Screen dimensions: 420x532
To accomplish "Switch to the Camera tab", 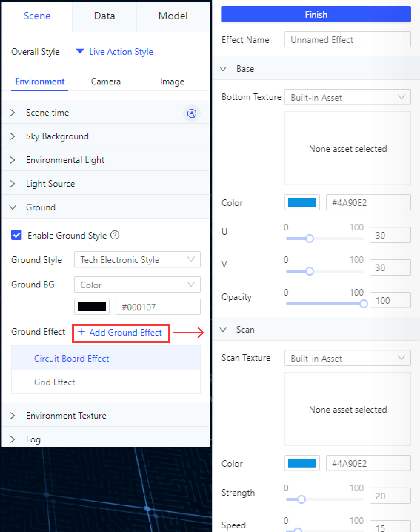I will click(106, 81).
